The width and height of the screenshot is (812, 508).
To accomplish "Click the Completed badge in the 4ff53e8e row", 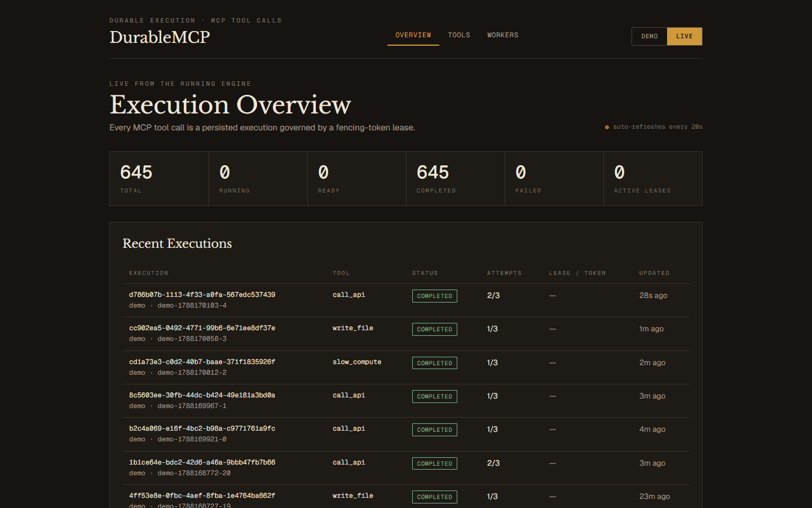I will pos(435,497).
